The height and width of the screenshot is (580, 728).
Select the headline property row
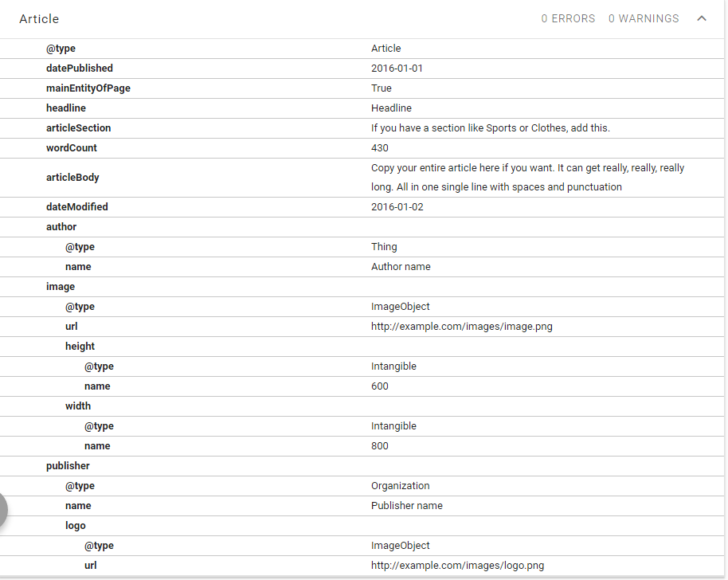[66, 108]
